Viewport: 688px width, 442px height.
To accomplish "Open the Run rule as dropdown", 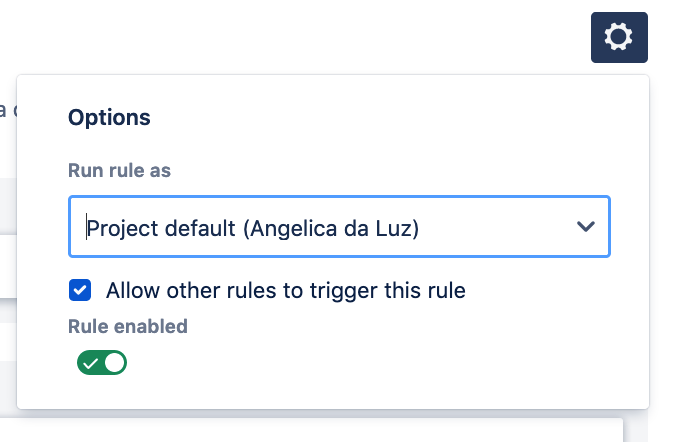I will coord(339,228).
